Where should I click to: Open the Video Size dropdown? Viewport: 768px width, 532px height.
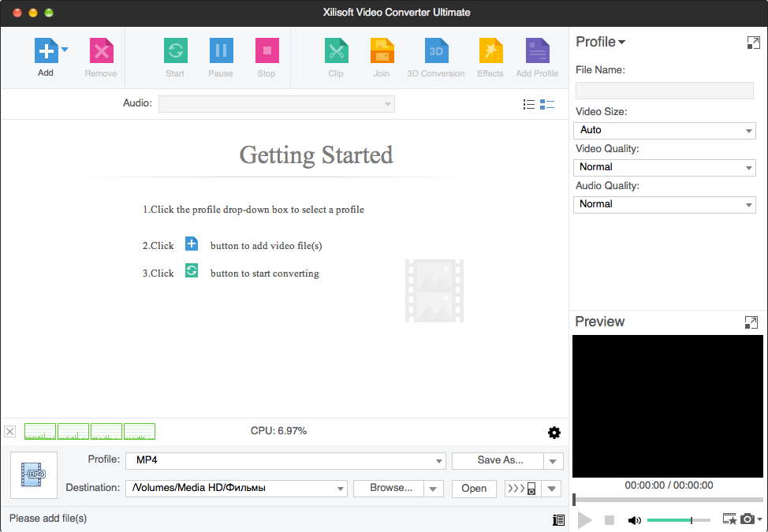pyautogui.click(x=664, y=130)
